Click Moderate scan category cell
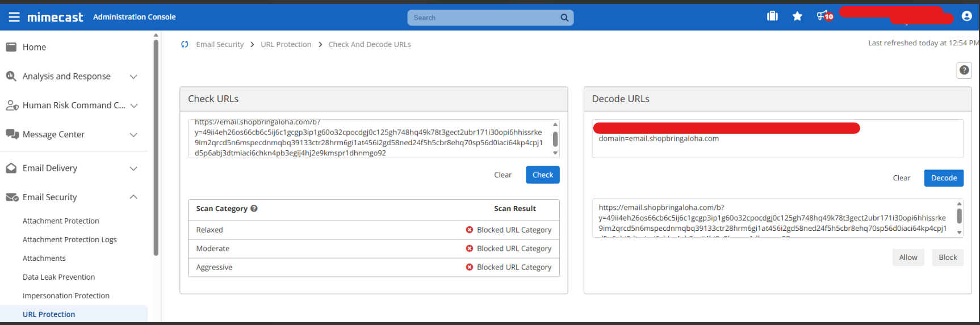Screen dimensions: 980x325 pyautogui.click(x=213, y=248)
